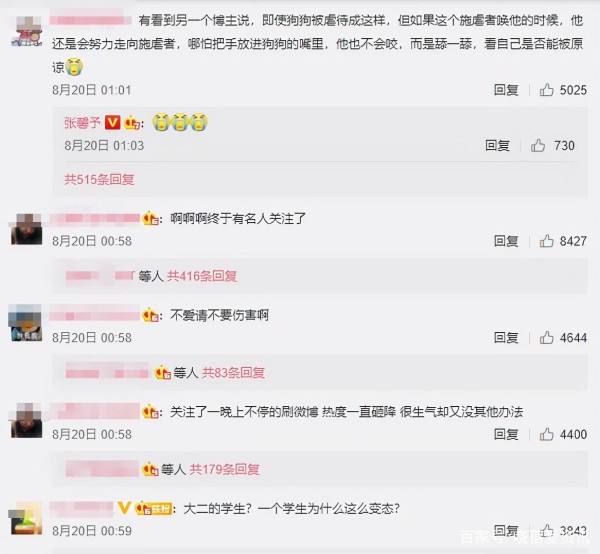Thumbs-up the comment with 4400 likes

[546, 434]
